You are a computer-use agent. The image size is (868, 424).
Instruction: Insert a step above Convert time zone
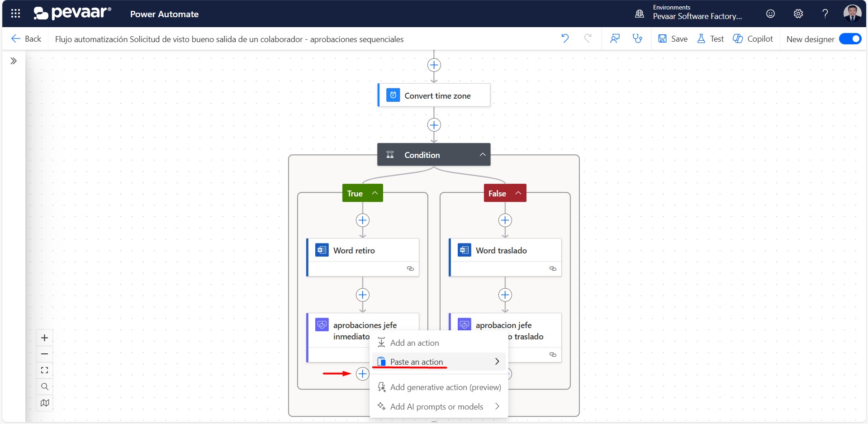(434, 65)
